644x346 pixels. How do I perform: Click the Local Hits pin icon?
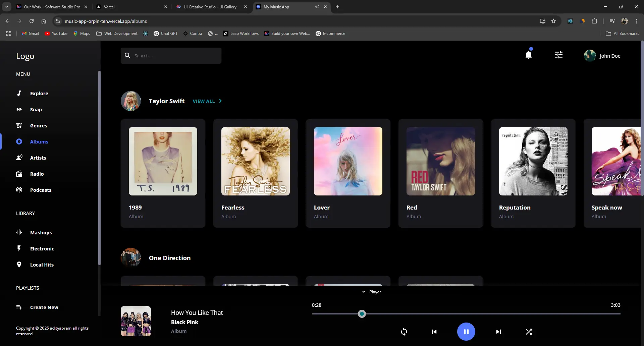(19, 265)
